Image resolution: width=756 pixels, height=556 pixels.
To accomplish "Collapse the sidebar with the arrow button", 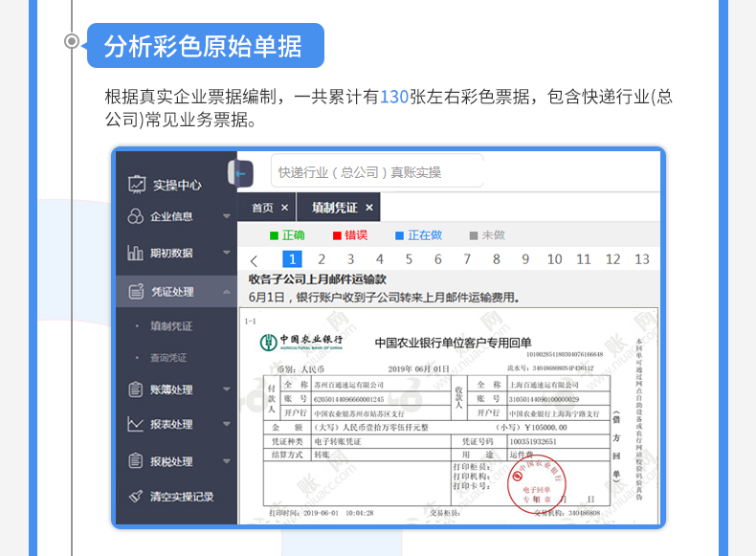I will coord(239,173).
